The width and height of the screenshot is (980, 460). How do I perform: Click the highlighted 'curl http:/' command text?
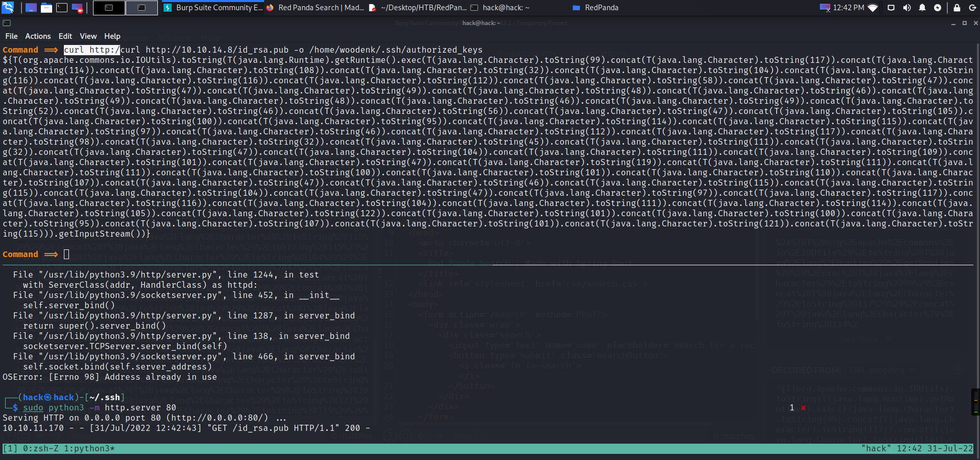pos(92,50)
